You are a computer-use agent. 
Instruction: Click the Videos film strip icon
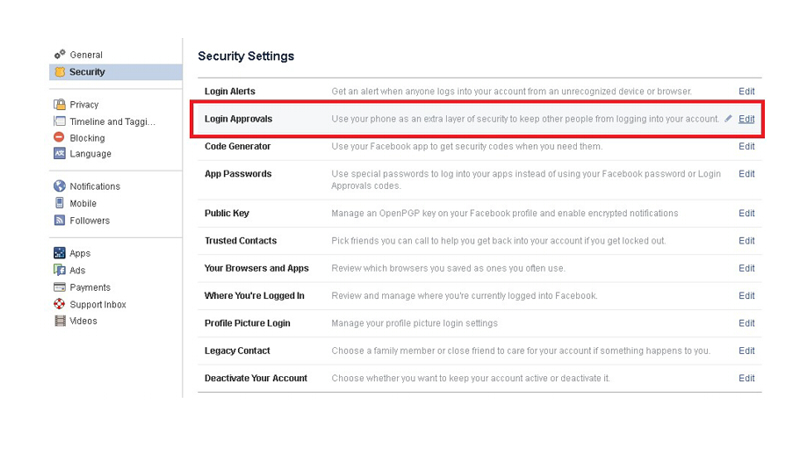60,321
